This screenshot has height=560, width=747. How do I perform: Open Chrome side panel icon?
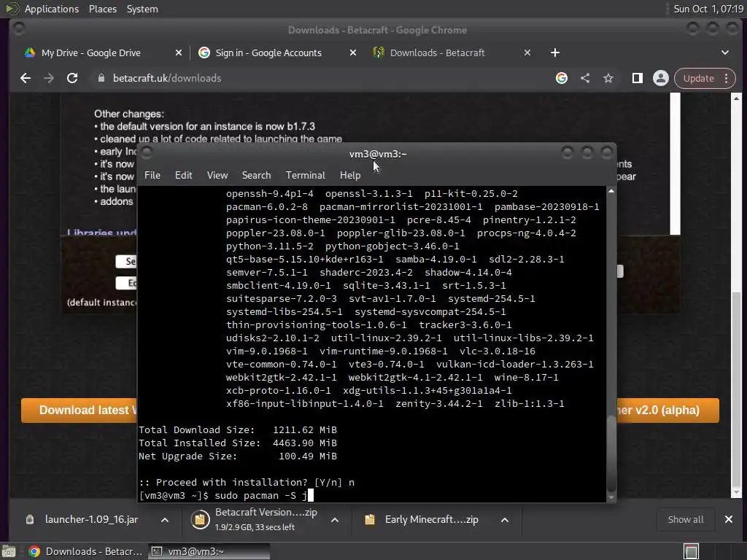click(637, 78)
